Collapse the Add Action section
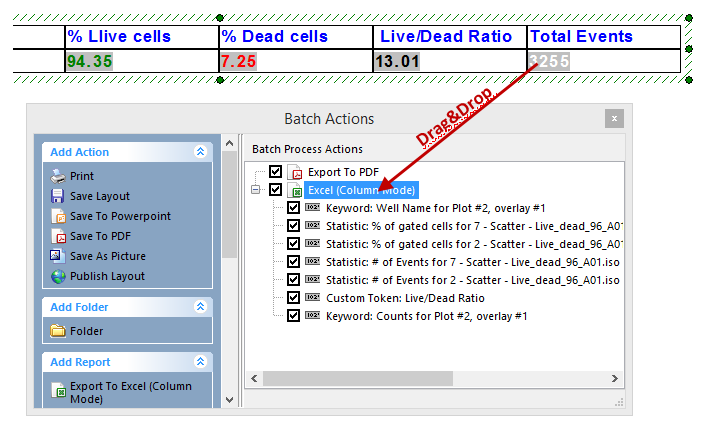Viewport: 706px width, 426px height. (200, 152)
